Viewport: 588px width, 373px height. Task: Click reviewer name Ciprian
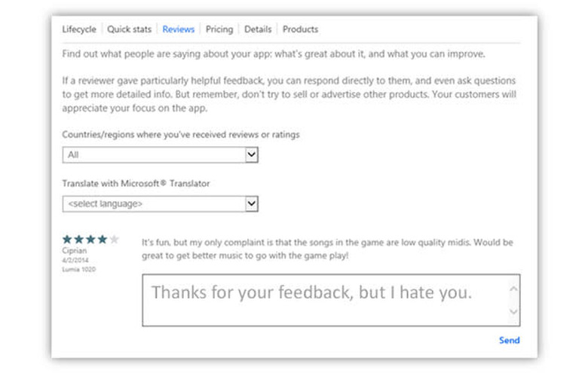click(x=74, y=250)
